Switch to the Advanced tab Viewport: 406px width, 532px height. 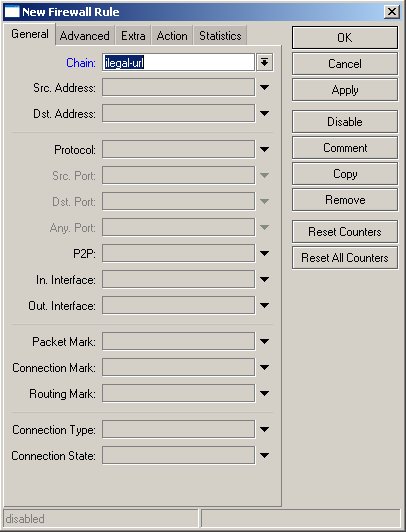coord(85,36)
